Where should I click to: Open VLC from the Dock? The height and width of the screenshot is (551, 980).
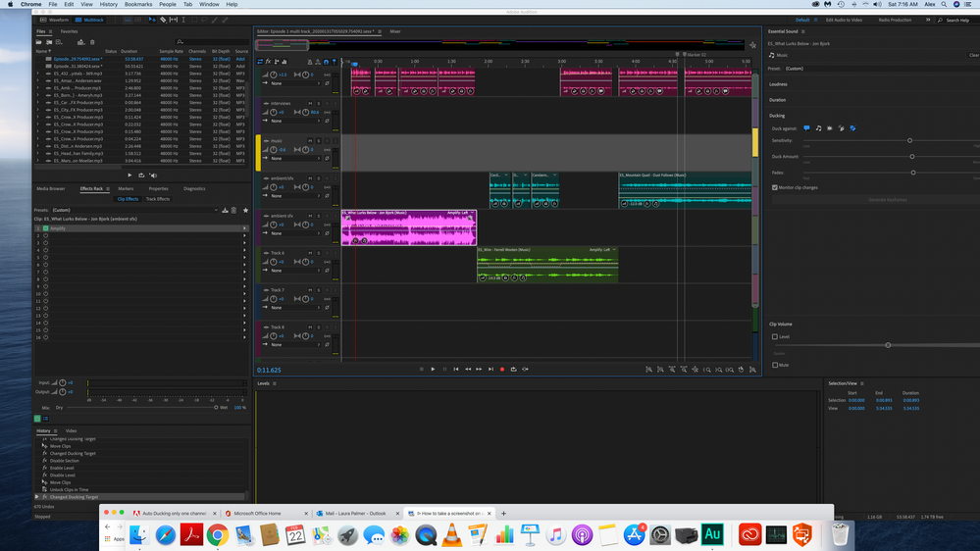pyautogui.click(x=452, y=534)
